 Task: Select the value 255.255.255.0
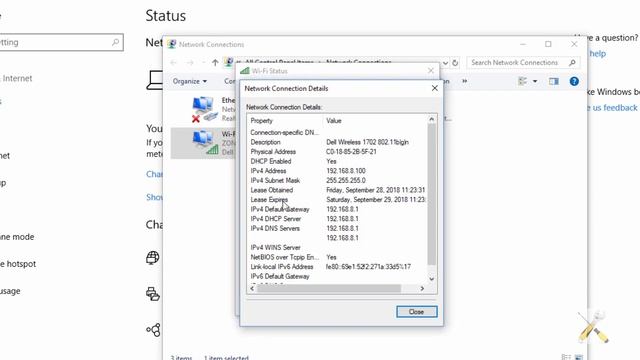click(x=346, y=180)
